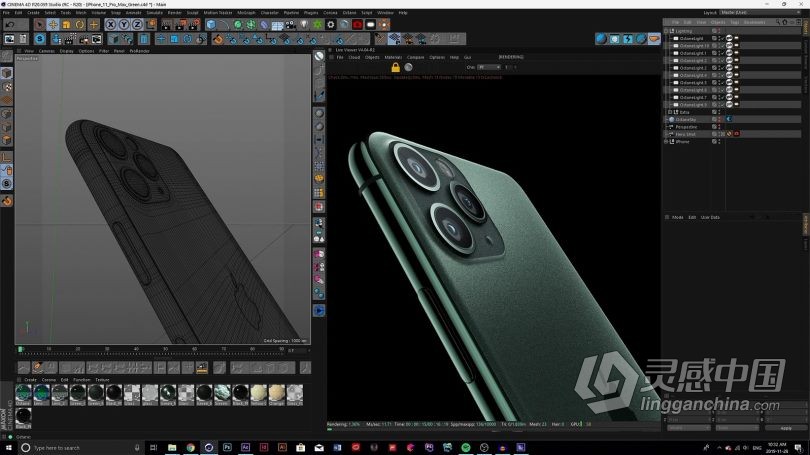Open the Octane menu in main menu bar

coord(349,12)
